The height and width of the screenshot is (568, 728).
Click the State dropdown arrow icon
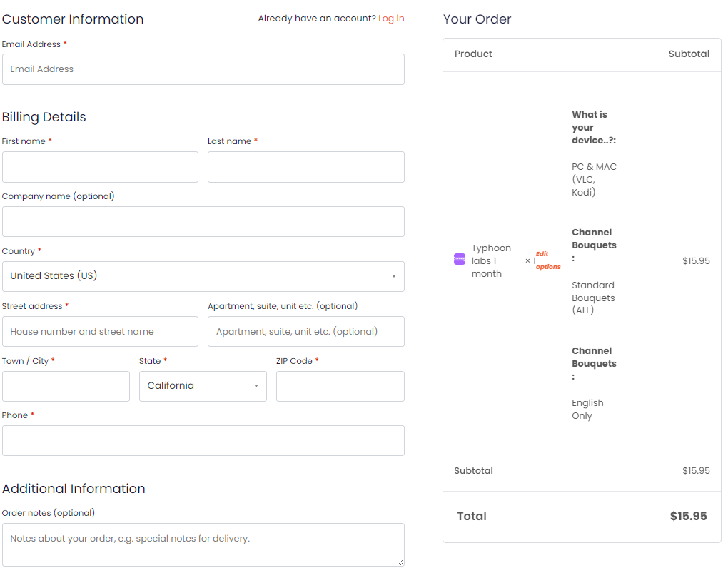[x=256, y=387]
